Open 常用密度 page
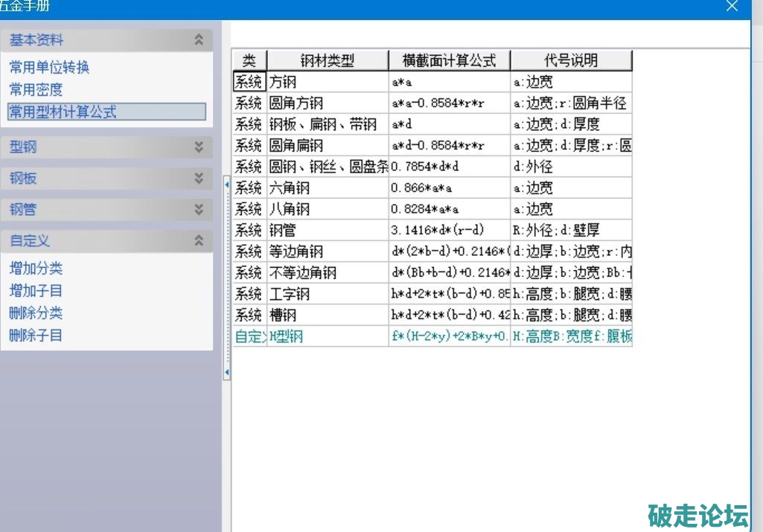The height and width of the screenshot is (532, 763). [x=36, y=89]
